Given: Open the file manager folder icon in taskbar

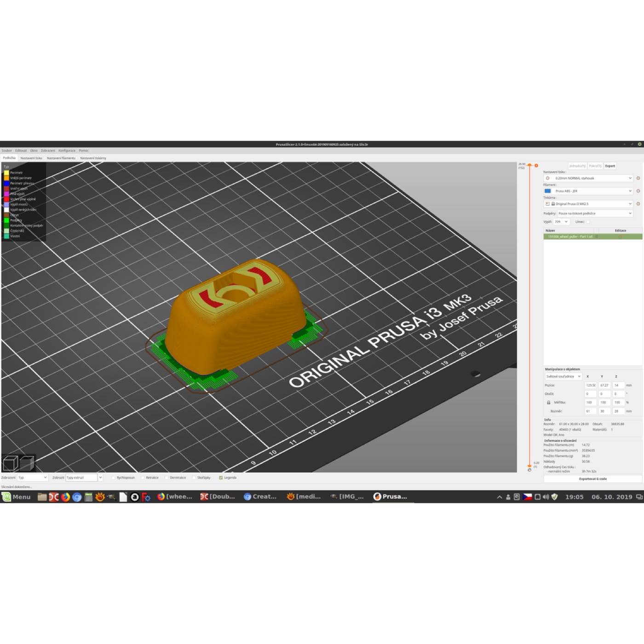Looking at the screenshot, I should click(42, 497).
